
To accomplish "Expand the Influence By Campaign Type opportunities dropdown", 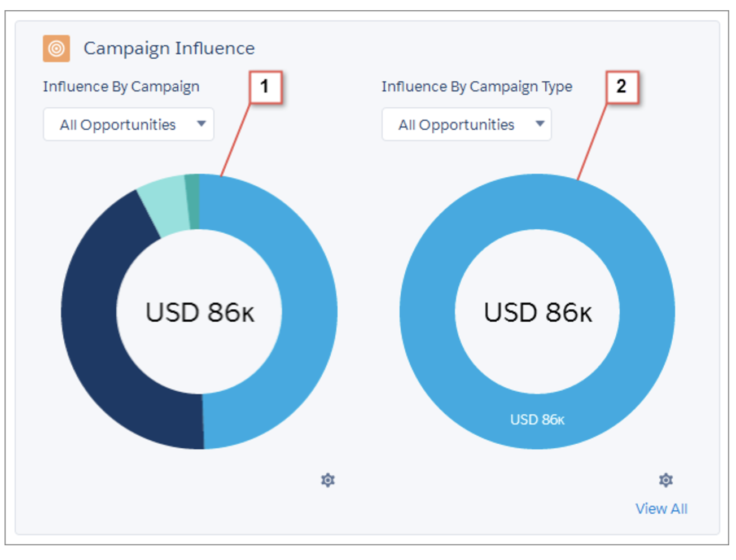I will tap(466, 124).
